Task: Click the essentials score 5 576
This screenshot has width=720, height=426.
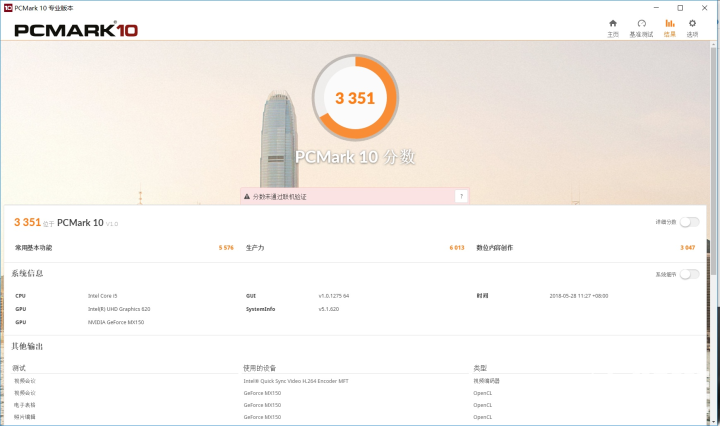Action: 226,248
